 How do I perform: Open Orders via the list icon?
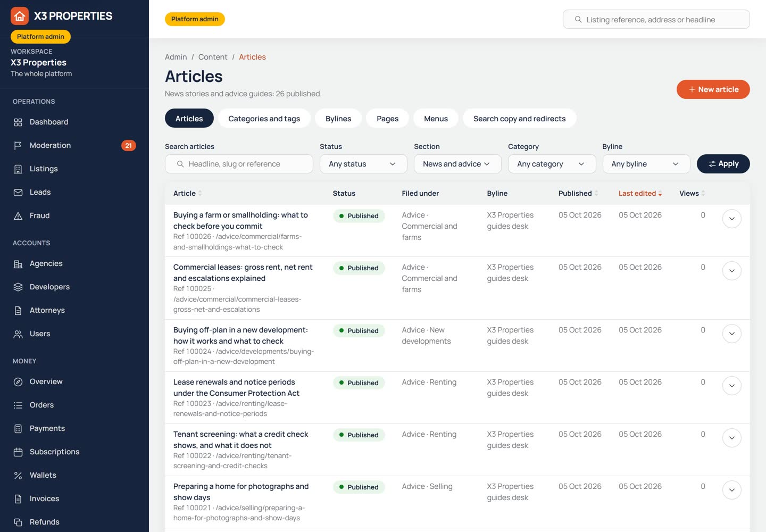[x=18, y=405]
